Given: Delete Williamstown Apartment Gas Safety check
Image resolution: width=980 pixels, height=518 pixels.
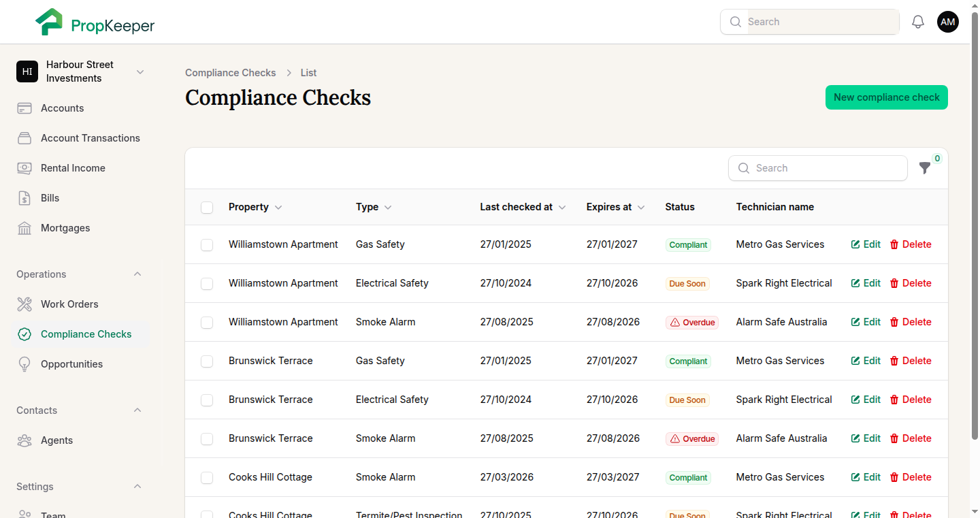Looking at the screenshot, I should click(x=911, y=244).
